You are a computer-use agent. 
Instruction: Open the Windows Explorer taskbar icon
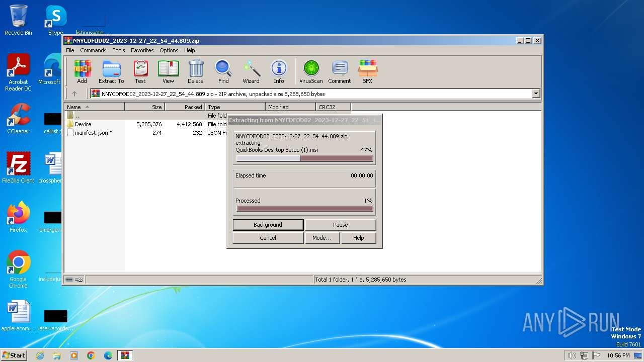pos(57,355)
